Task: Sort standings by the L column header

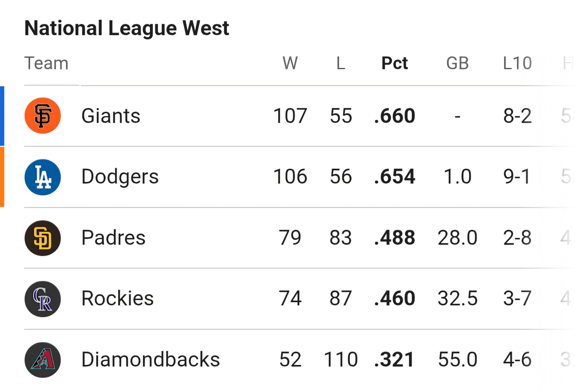Action: [341, 63]
